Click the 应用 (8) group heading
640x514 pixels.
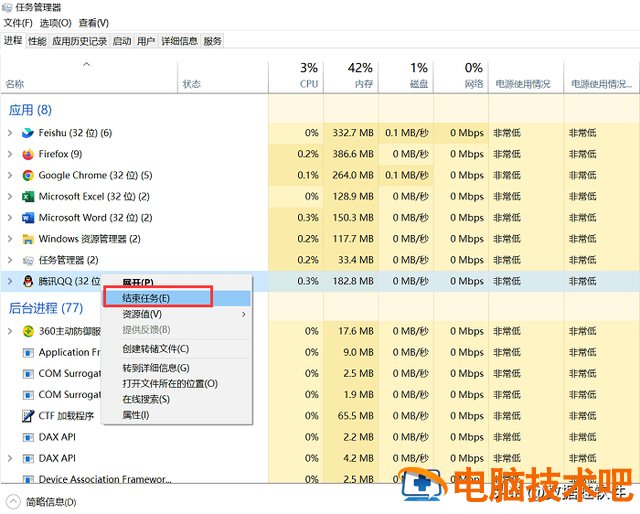point(30,110)
